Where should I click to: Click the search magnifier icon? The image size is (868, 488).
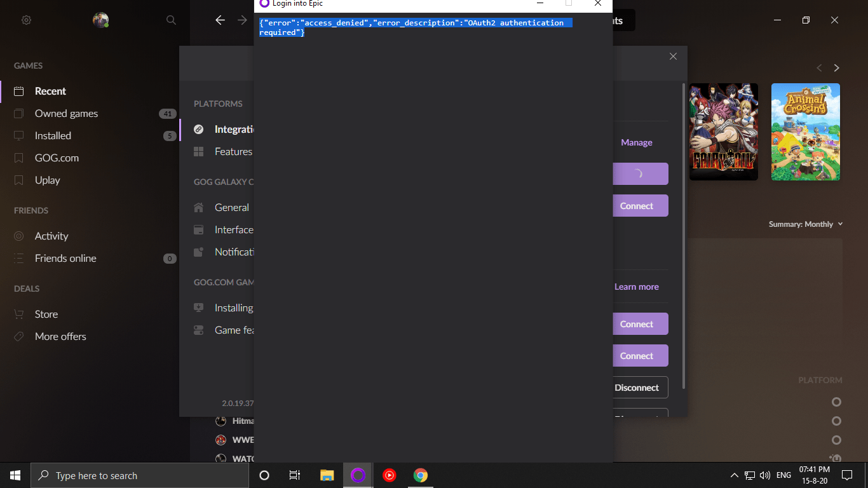170,20
